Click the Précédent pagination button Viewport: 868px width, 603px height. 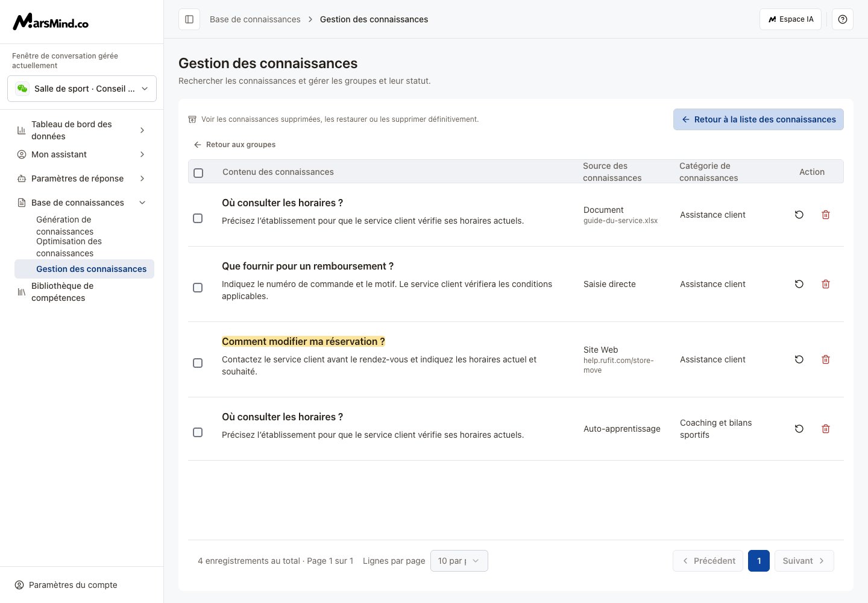[x=708, y=561]
